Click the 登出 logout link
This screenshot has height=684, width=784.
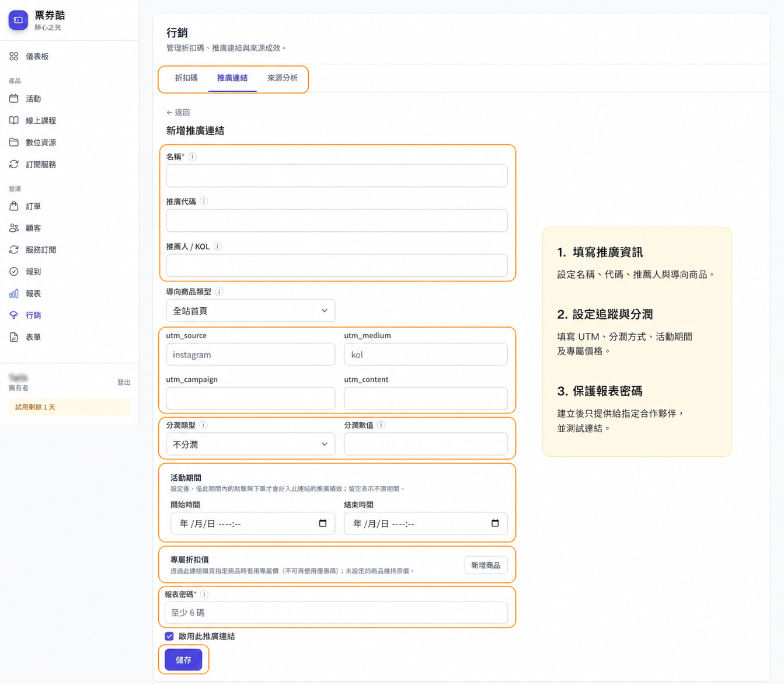pyautogui.click(x=124, y=383)
